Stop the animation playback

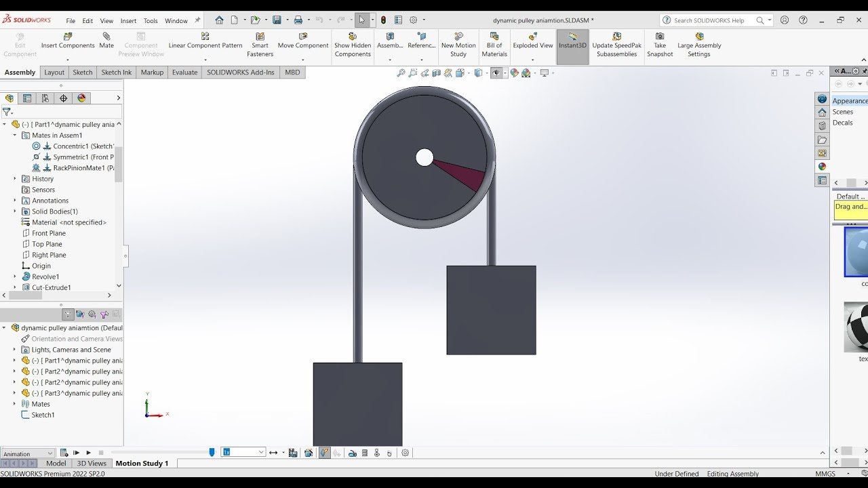click(101, 453)
